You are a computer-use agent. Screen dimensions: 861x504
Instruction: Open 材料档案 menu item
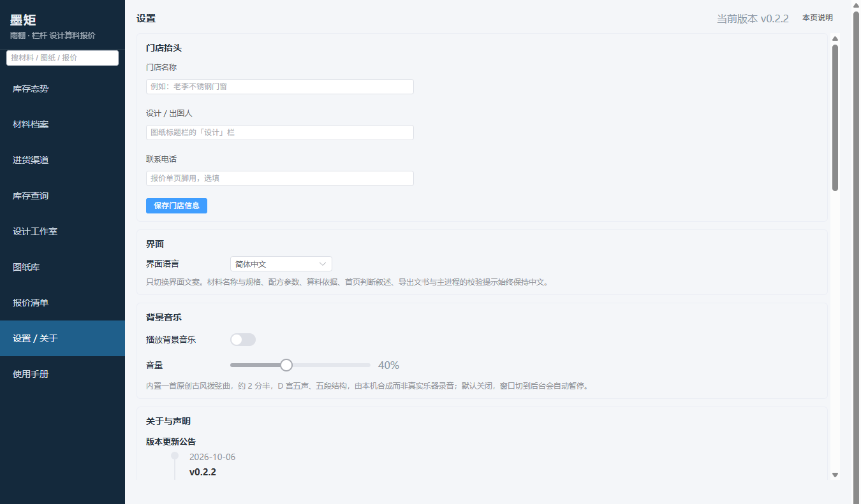point(63,124)
